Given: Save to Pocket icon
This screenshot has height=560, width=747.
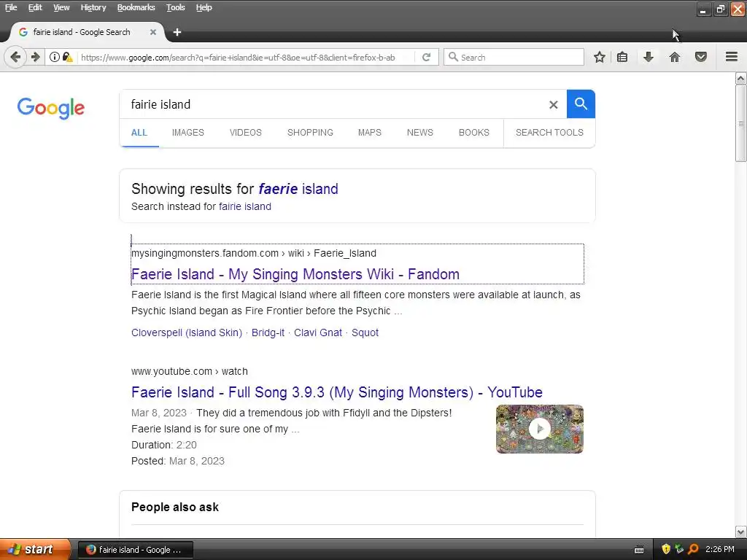Looking at the screenshot, I should [701, 57].
